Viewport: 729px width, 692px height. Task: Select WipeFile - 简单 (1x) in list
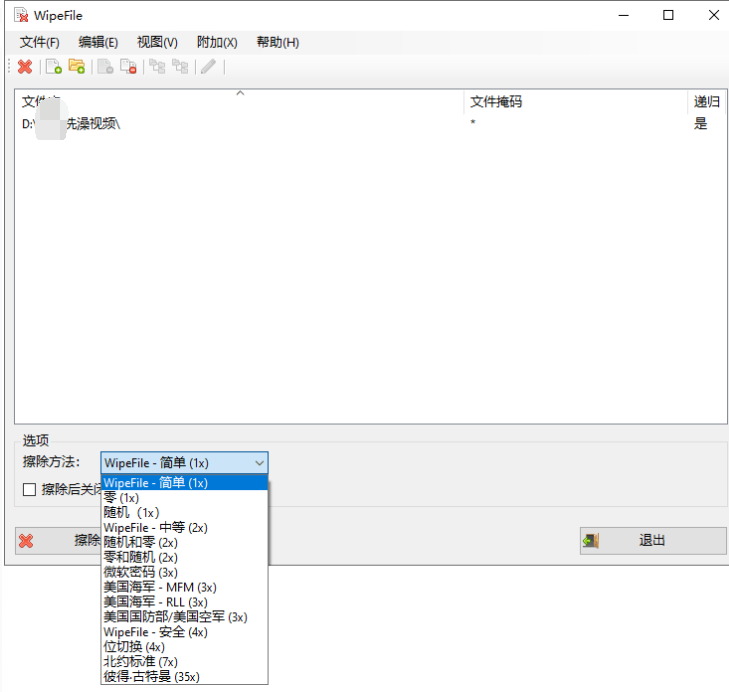(184, 483)
